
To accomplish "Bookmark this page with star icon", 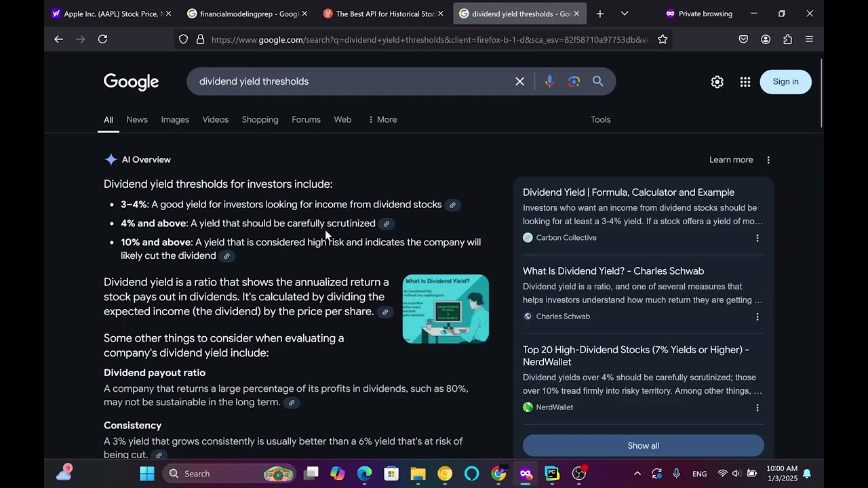I will pyautogui.click(x=663, y=39).
